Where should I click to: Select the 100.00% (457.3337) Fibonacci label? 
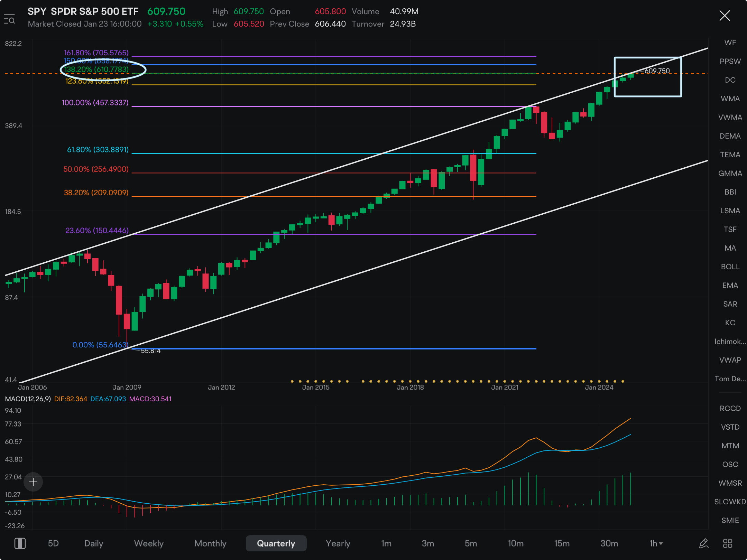tap(95, 103)
